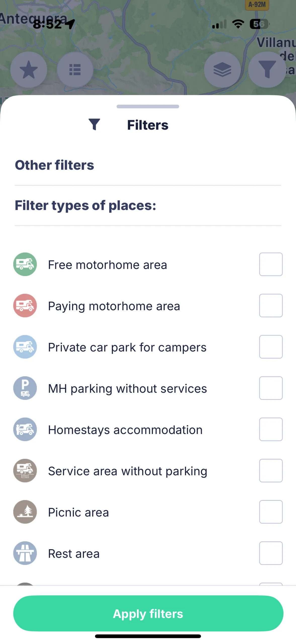Tap the Paying motorhome area label
The width and height of the screenshot is (296, 644).
pyautogui.click(x=114, y=306)
